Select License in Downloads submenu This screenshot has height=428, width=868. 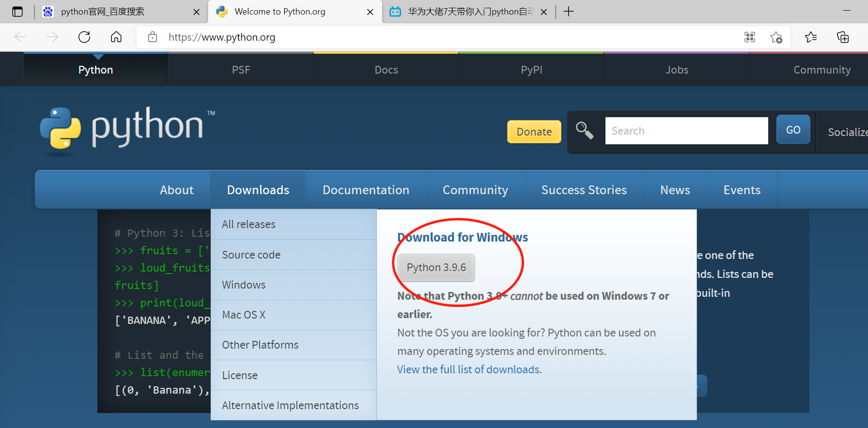click(x=294, y=375)
